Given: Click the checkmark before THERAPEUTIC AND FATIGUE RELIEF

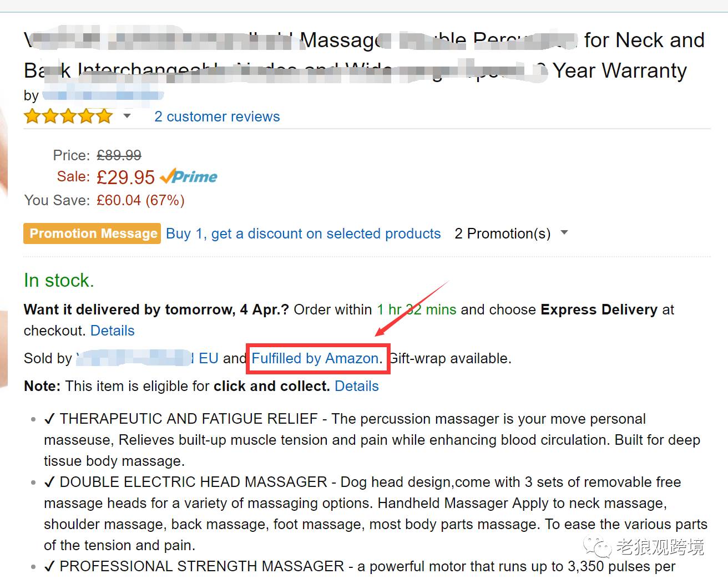Looking at the screenshot, I should (x=49, y=419).
